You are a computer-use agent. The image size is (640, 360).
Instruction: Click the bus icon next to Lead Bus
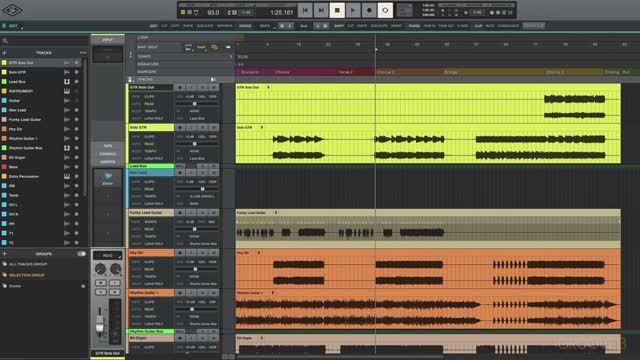[67, 82]
